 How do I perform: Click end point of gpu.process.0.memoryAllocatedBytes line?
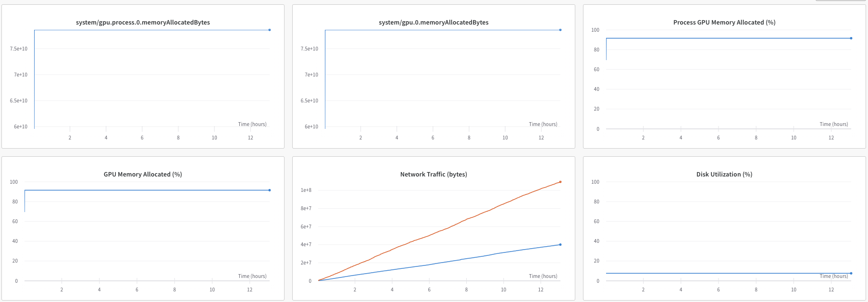(x=270, y=30)
